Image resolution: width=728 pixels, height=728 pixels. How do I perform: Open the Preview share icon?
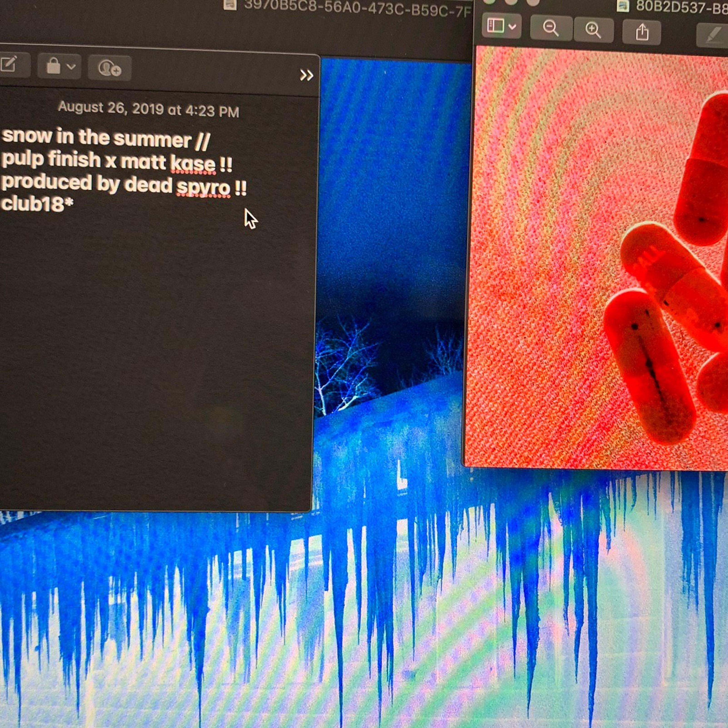point(642,32)
